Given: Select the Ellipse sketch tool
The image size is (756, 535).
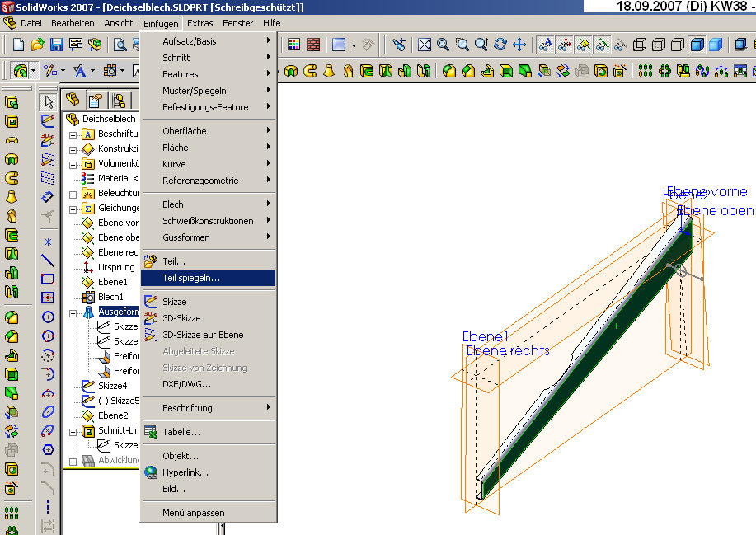Looking at the screenshot, I should [x=48, y=411].
